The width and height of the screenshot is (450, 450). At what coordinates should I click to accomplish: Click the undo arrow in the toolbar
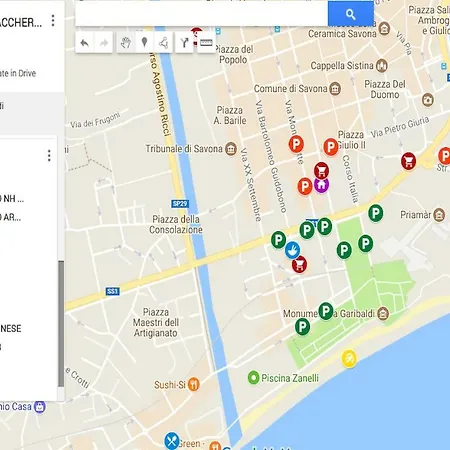pyautogui.click(x=85, y=43)
